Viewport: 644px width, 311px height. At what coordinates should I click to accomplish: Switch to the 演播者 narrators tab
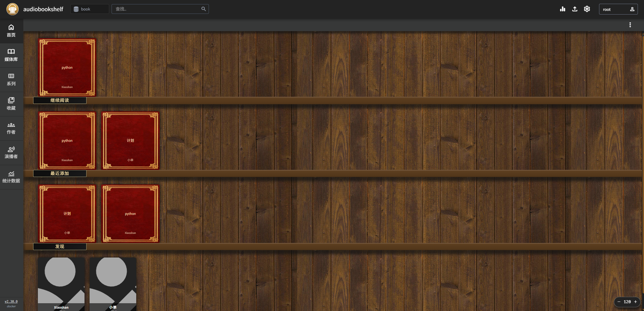click(11, 153)
